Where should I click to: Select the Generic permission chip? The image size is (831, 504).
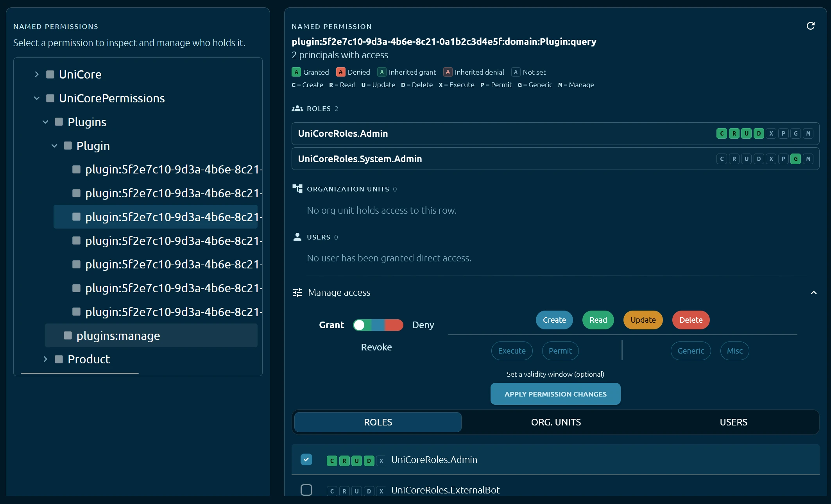pos(691,351)
